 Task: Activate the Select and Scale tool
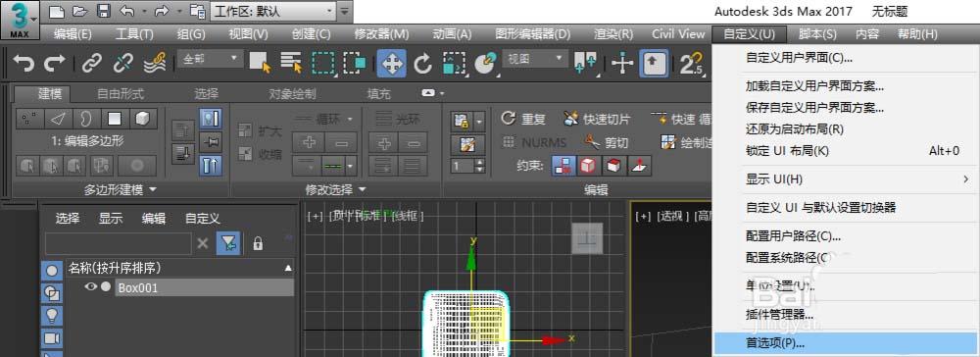tap(454, 63)
